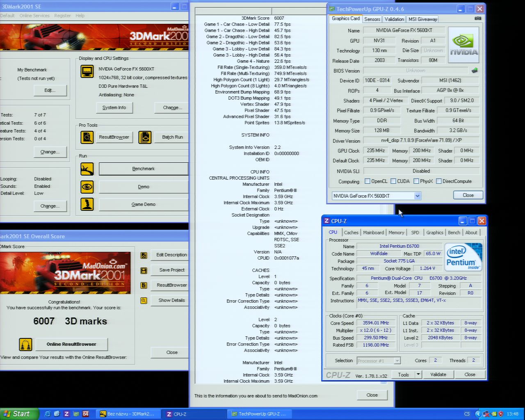Click the Batch Run icon under Pro Tools
Screen dimensions: 525x420
point(145,137)
